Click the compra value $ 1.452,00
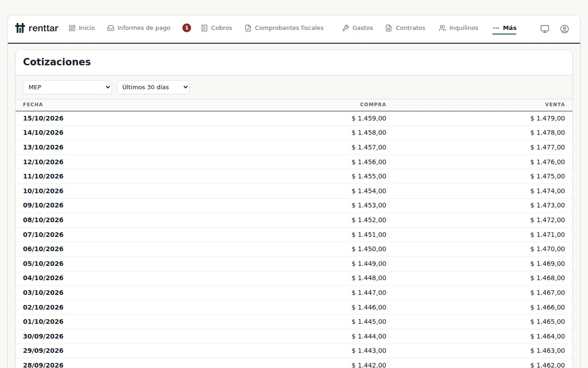 click(369, 220)
